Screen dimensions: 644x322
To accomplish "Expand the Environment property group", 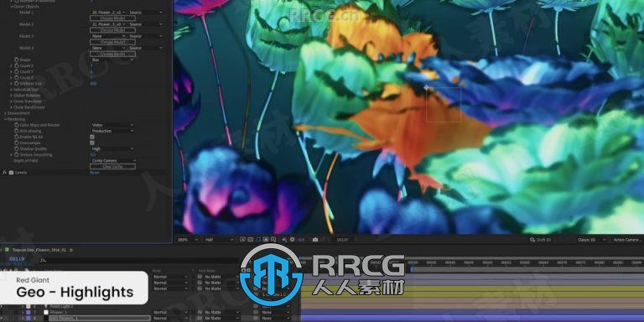I will [x=5, y=113].
